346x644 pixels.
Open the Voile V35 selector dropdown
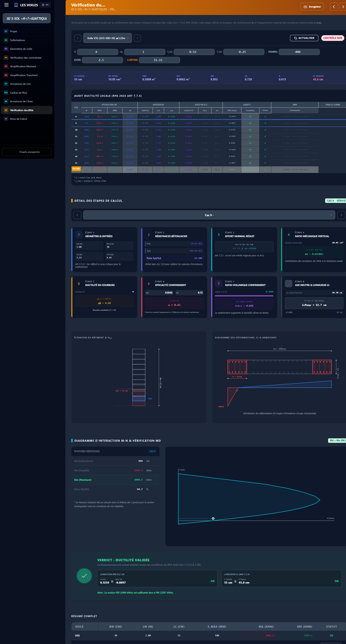coord(108,38)
